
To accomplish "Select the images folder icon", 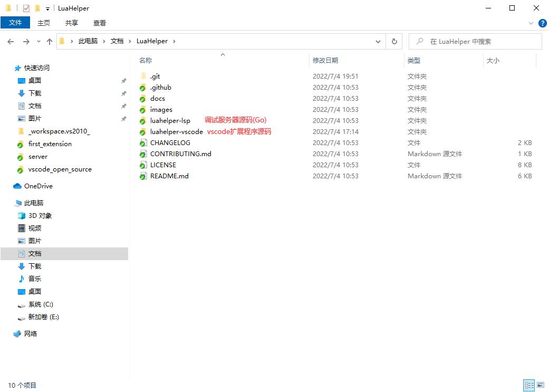I will (x=143, y=110).
